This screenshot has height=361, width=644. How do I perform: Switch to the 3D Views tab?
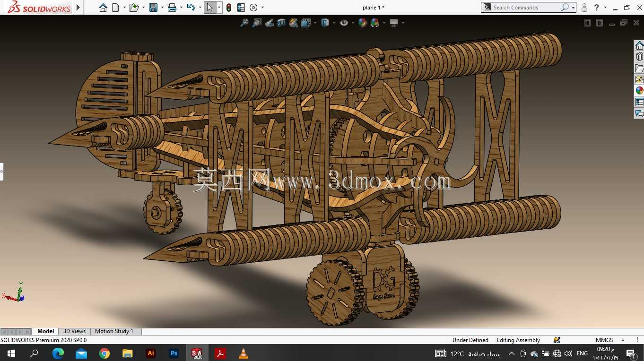(74, 331)
